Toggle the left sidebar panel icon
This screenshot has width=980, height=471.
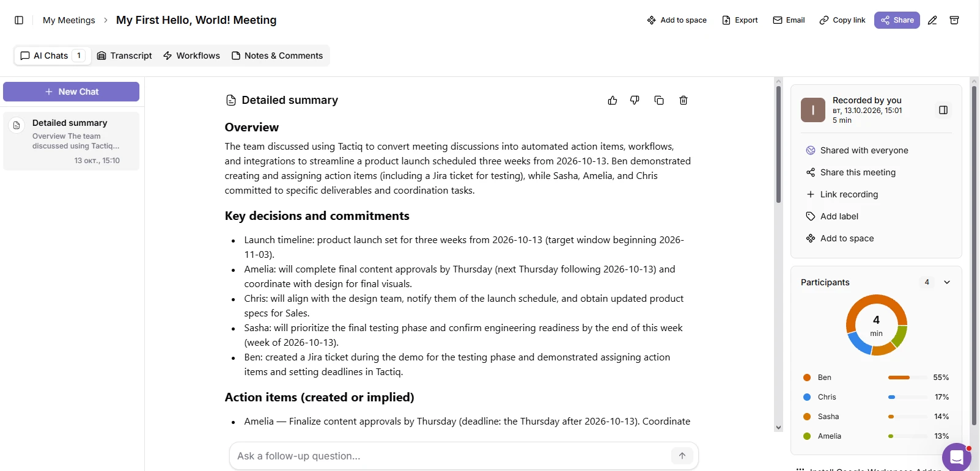(19, 20)
